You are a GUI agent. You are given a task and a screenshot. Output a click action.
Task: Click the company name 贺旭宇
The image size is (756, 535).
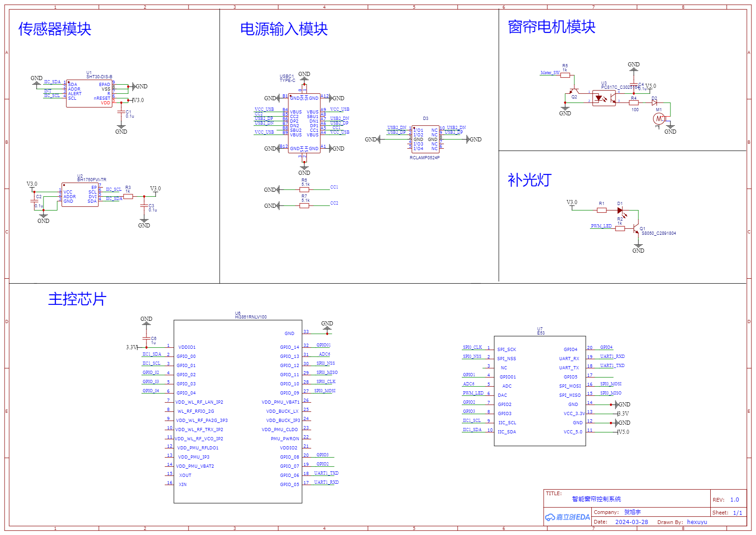click(x=632, y=512)
